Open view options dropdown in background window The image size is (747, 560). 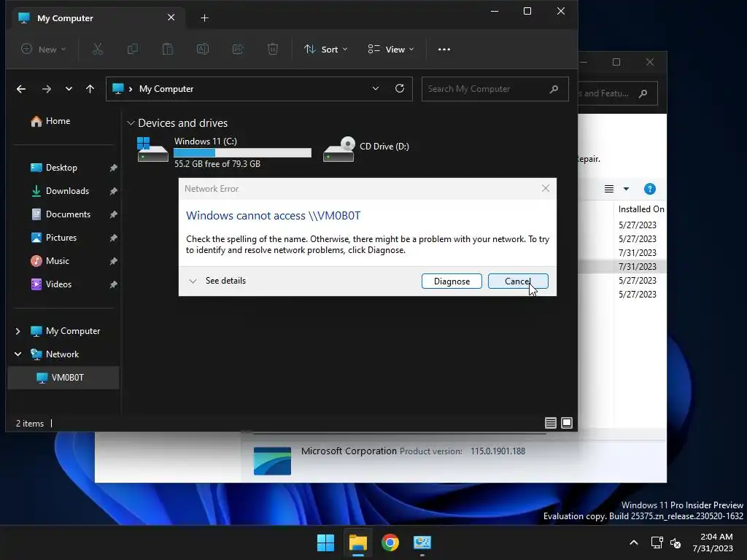(626, 189)
